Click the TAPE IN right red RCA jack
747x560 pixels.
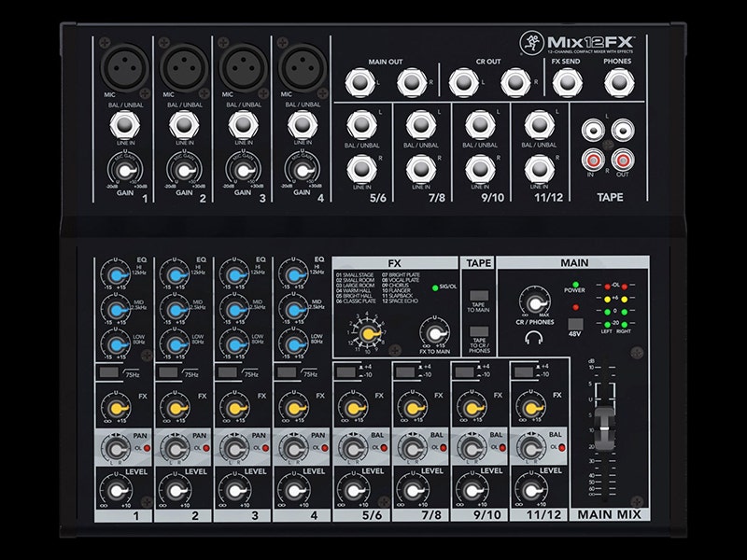pyautogui.click(x=593, y=160)
